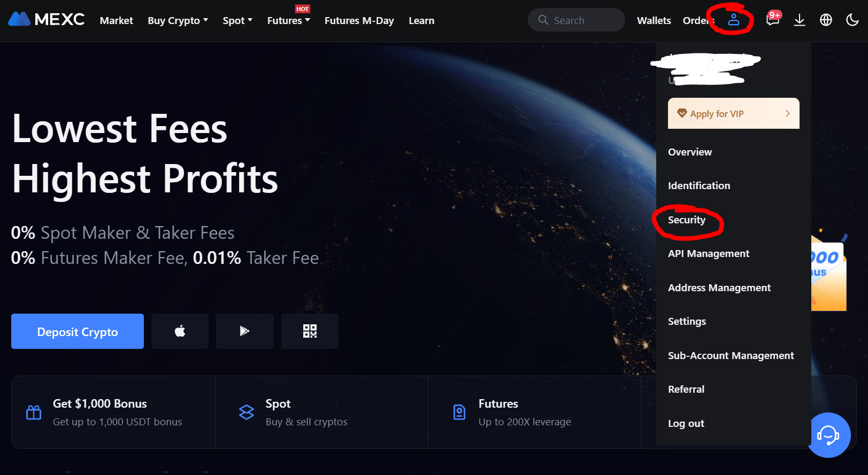
Task: Open the customer support headset icon
Action: pyautogui.click(x=828, y=435)
